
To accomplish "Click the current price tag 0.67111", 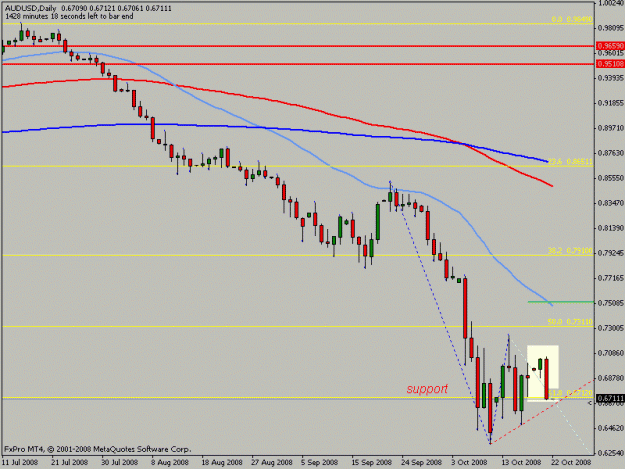I will (x=610, y=398).
